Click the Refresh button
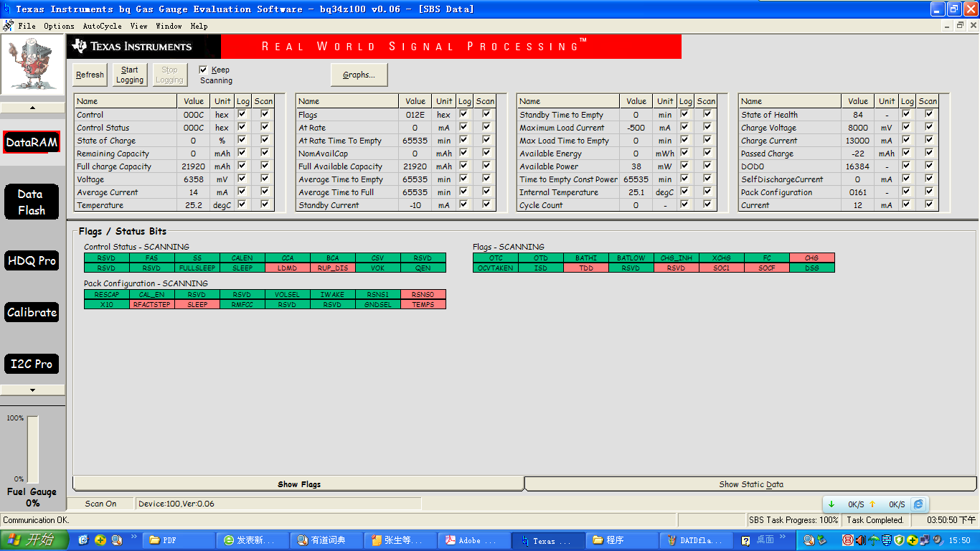The width and height of the screenshot is (980, 551). pos(90,75)
